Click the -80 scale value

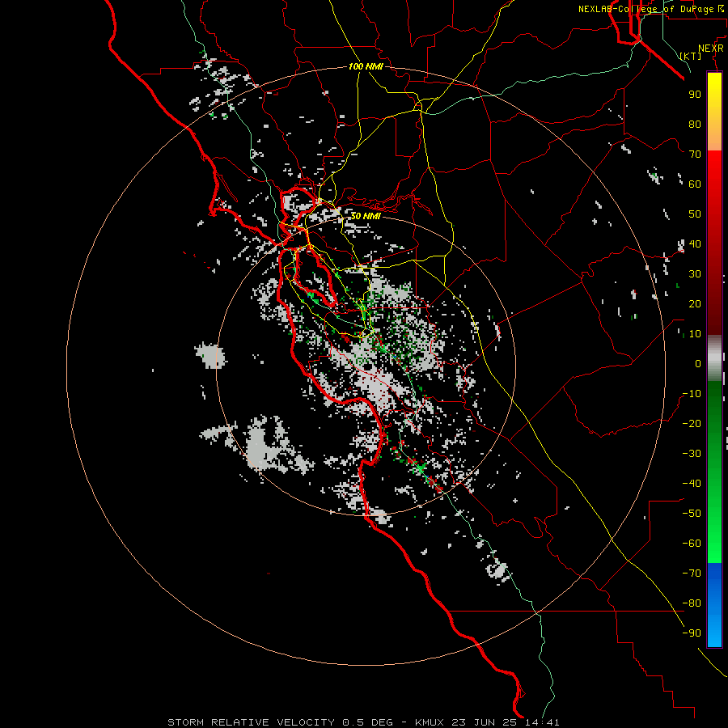[692, 603]
